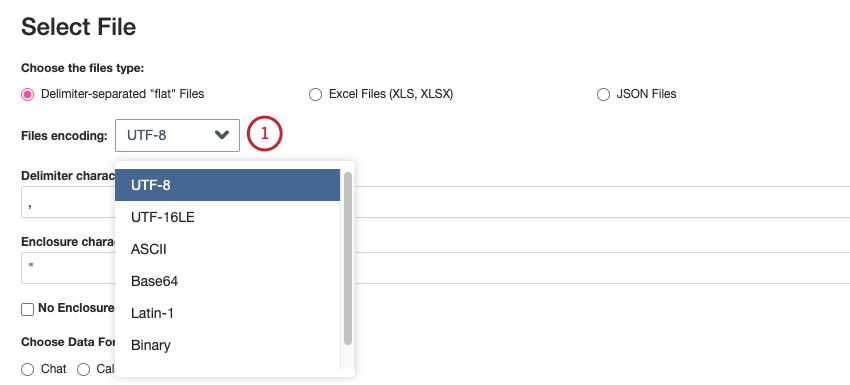Select Binary from the encoding list
Image resolution: width=850 pixels, height=385 pixels.
pos(227,345)
